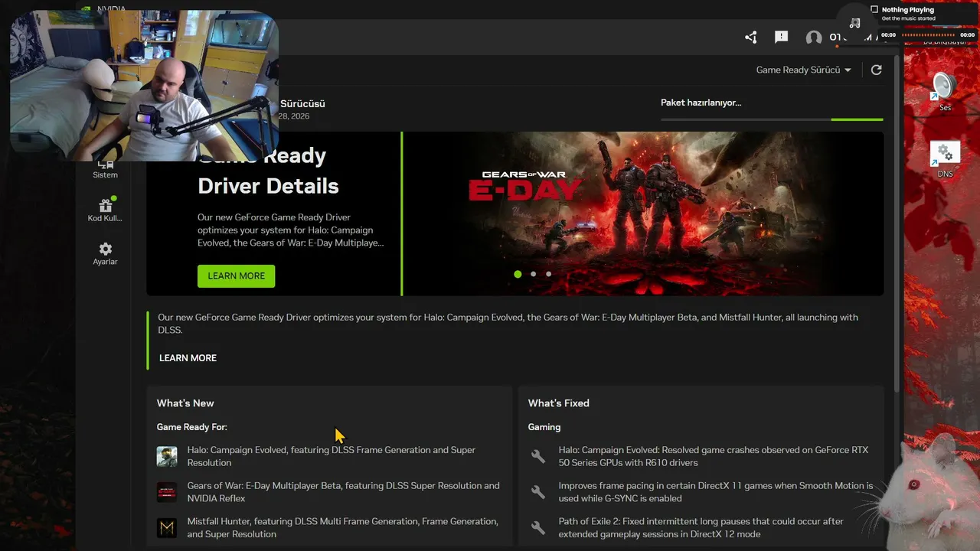
Task: Click the webcam overlay video
Action: click(144, 86)
